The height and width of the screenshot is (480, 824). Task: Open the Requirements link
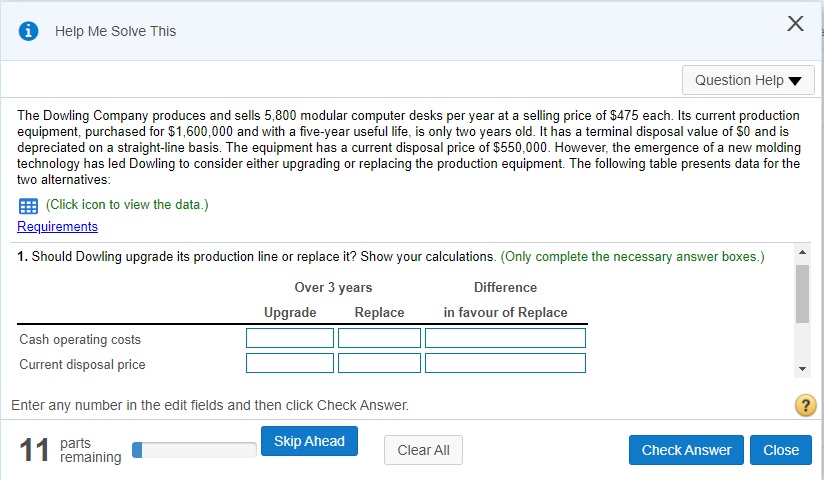tap(57, 227)
